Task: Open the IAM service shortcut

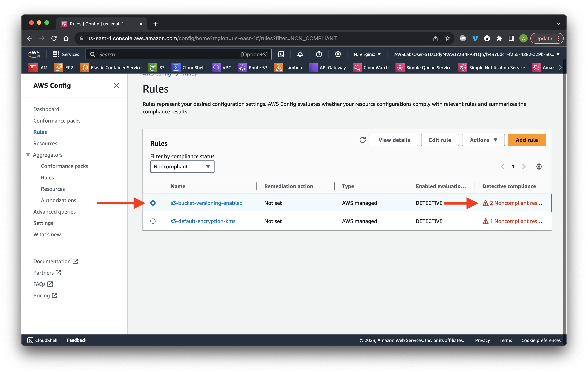Action: tap(38, 68)
